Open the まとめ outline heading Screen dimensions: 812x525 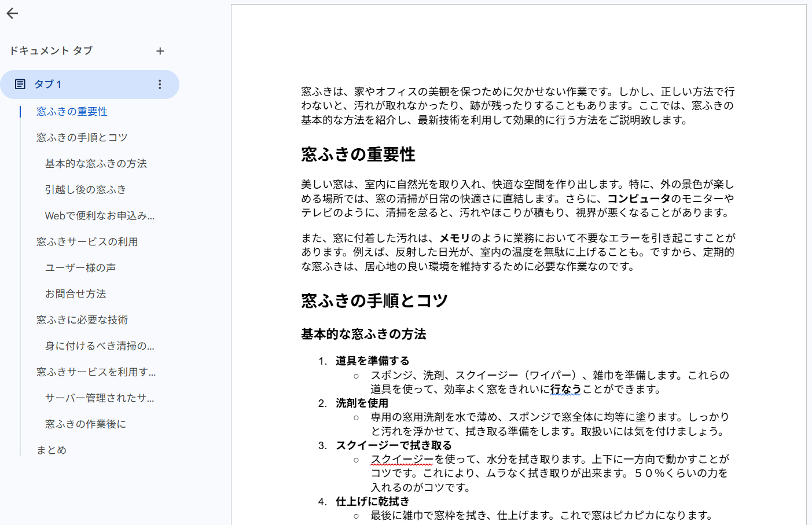click(52, 450)
